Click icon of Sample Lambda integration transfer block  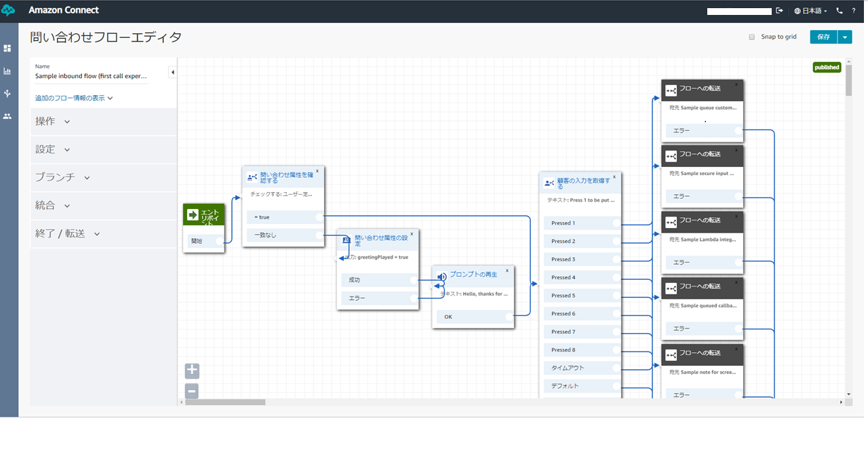tap(671, 223)
